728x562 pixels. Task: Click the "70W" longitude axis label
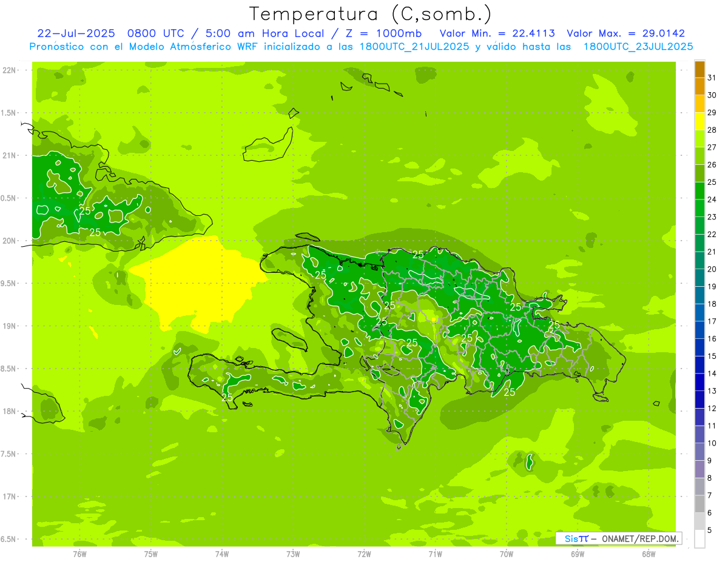pos(507,554)
